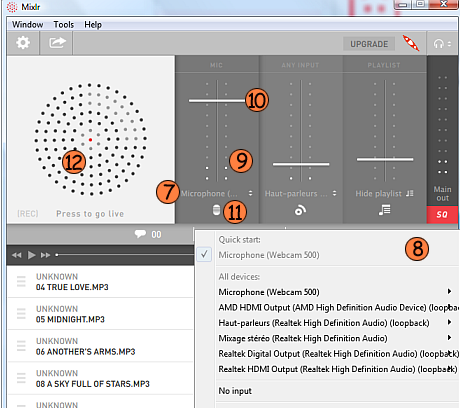The height and width of the screenshot is (408, 460).
Task: Click the next track button
Action: 45,255
